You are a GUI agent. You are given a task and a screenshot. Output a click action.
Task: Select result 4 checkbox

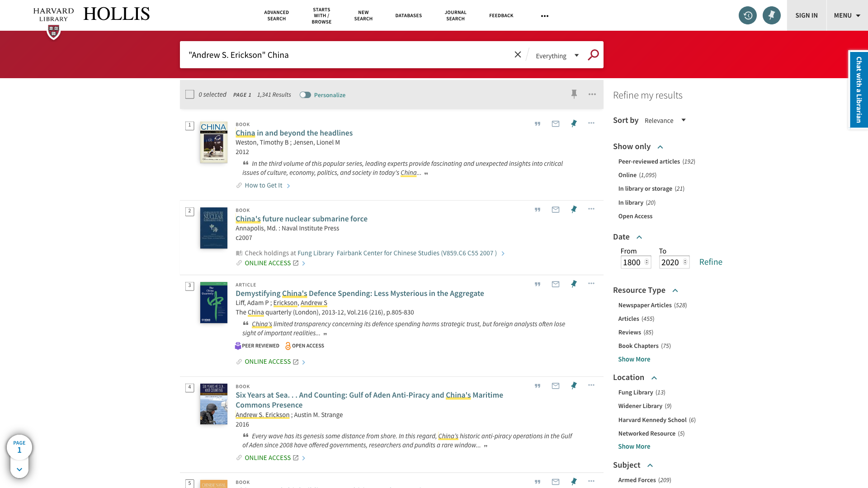190,388
